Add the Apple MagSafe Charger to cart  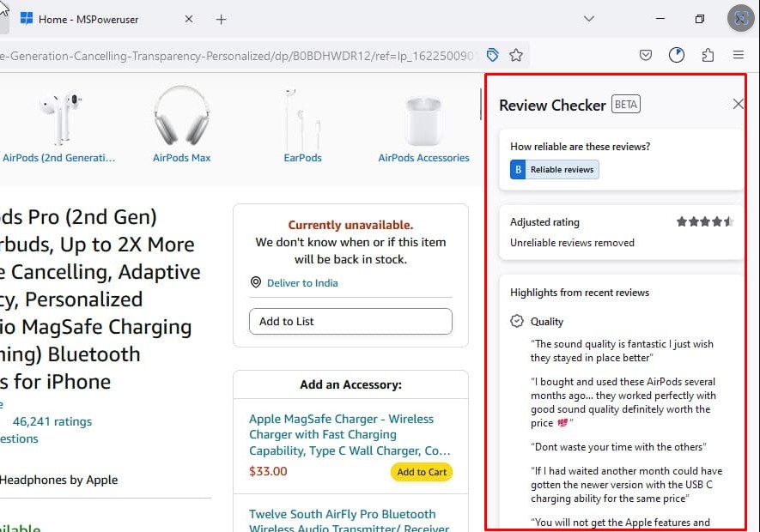click(422, 472)
